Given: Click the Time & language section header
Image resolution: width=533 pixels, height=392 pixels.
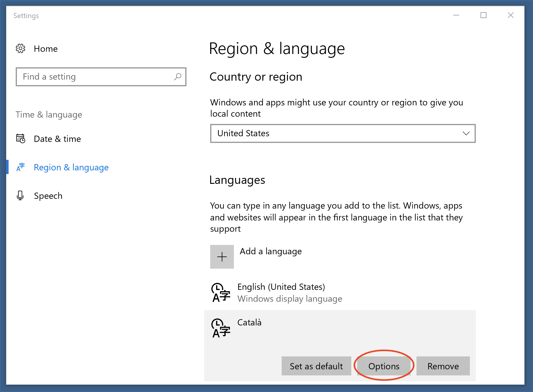Looking at the screenshot, I should pos(49,115).
